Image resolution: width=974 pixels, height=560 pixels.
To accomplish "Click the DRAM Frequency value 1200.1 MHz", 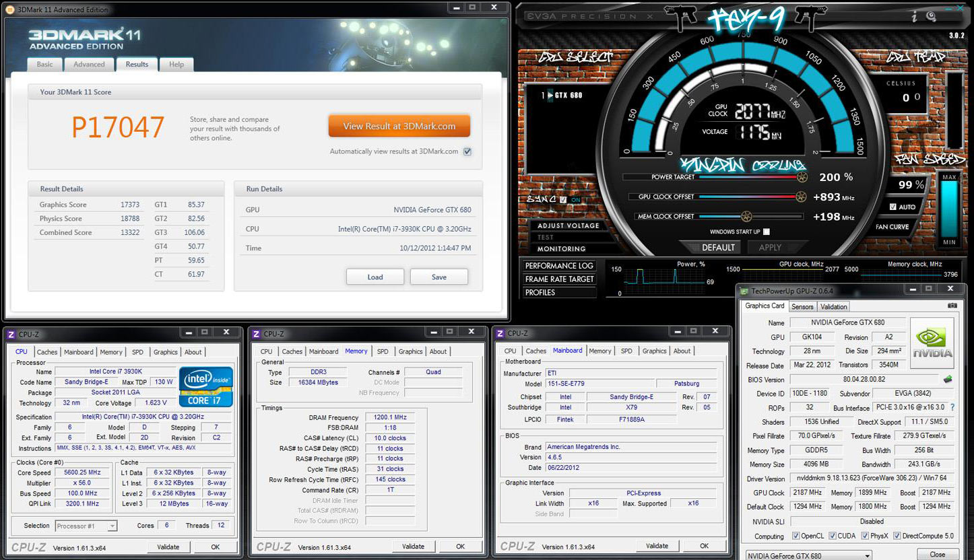I will 390,417.
